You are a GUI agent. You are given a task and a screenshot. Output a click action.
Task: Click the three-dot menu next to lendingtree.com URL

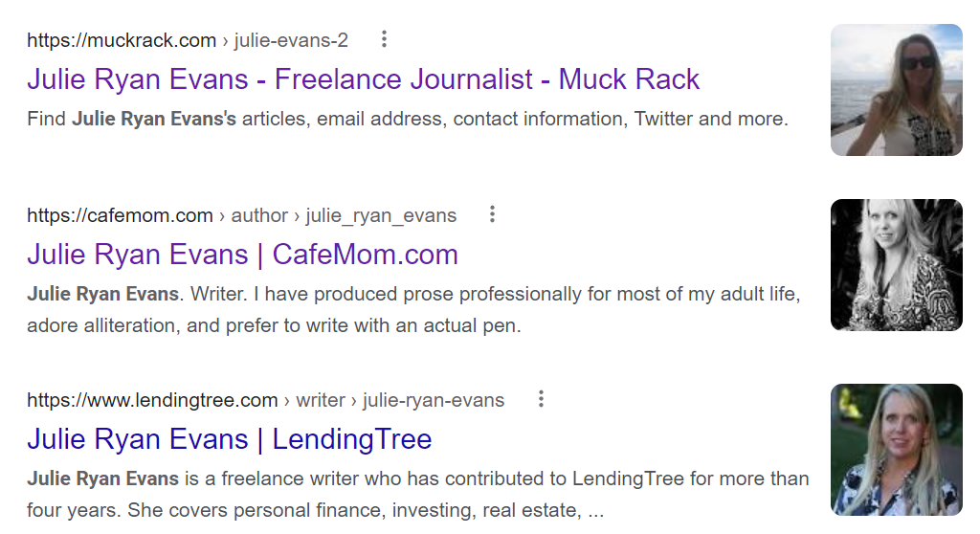tap(542, 399)
